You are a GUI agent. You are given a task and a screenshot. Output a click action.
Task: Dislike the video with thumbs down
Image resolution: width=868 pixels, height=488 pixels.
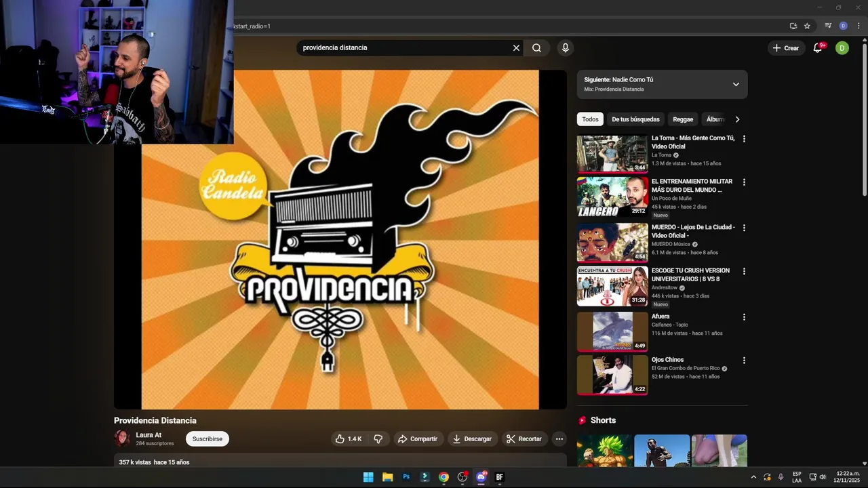click(378, 439)
